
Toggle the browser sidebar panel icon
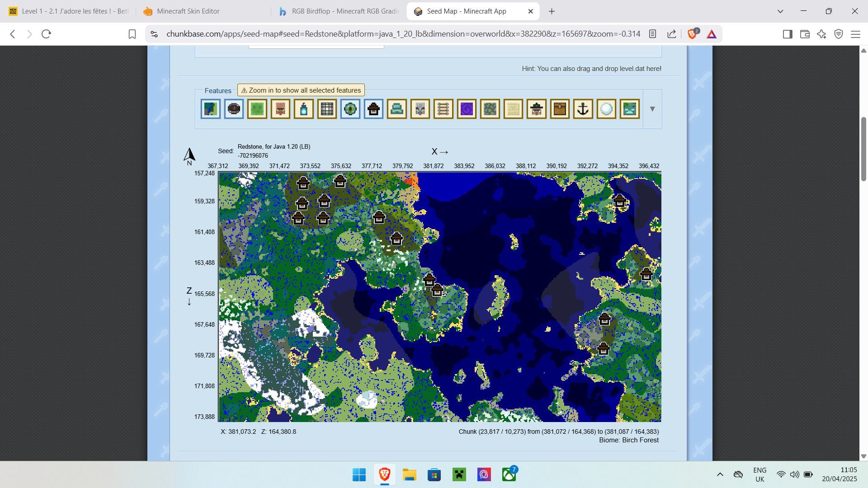coord(788,34)
